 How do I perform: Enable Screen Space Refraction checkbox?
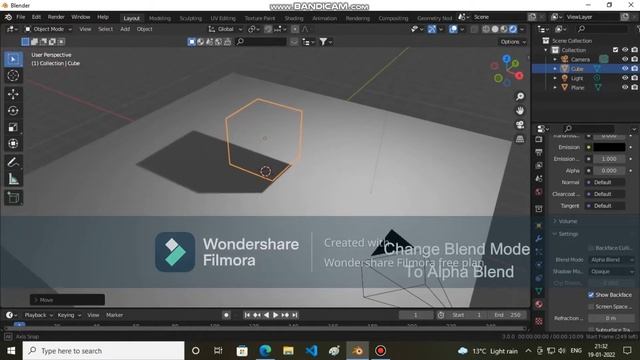pos(591,307)
